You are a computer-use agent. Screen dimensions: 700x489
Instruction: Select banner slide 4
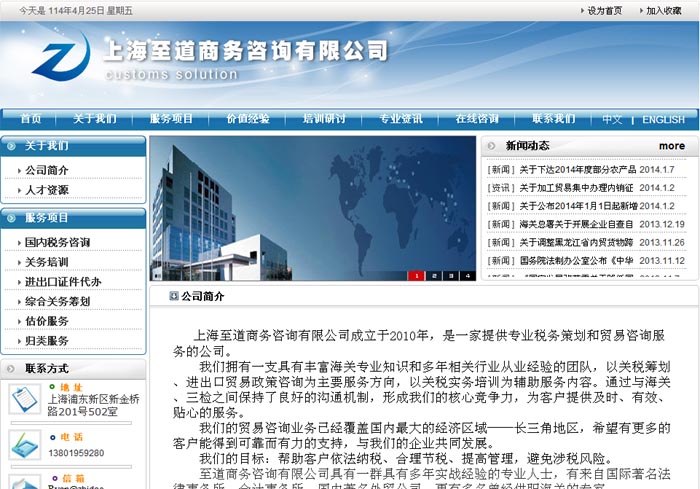coord(467,276)
